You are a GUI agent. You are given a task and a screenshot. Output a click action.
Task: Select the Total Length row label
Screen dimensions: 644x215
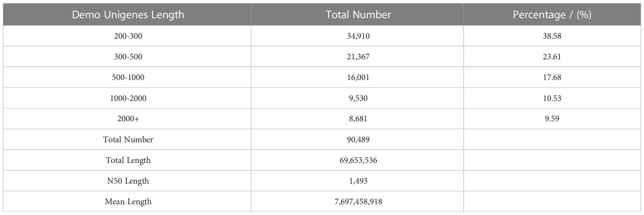[128, 160]
